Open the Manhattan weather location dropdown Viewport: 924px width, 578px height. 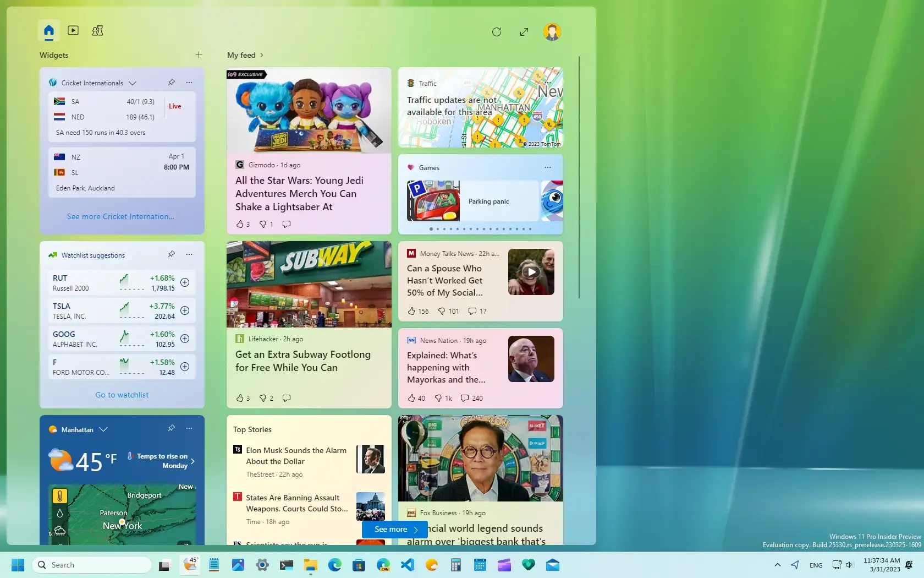click(x=103, y=429)
